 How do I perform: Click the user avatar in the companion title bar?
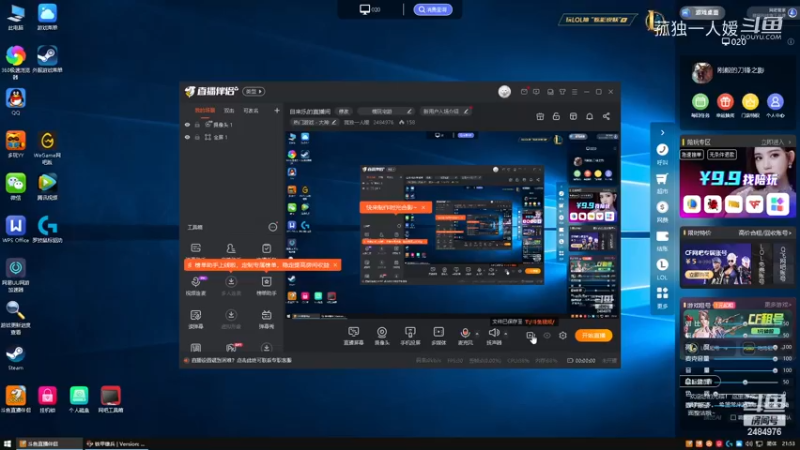pos(504,92)
